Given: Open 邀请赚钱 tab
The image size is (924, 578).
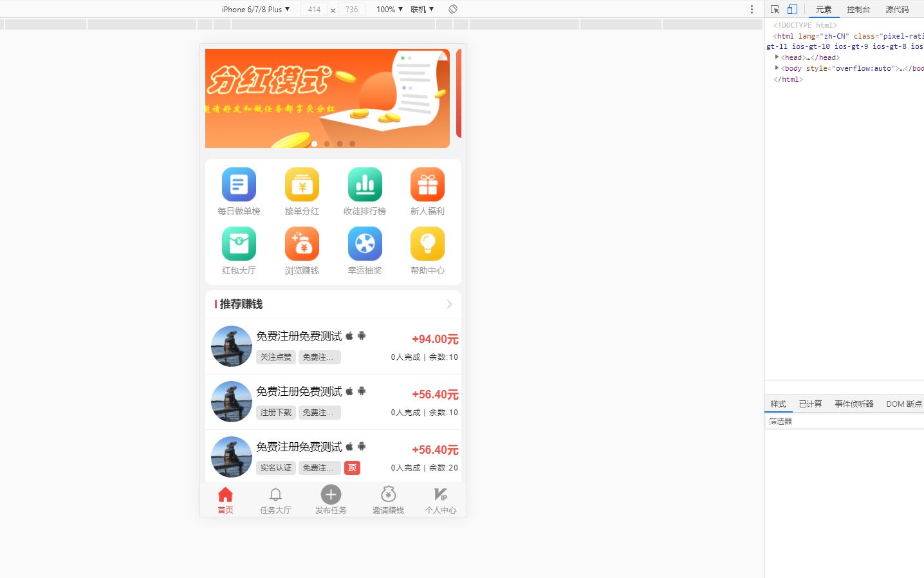Looking at the screenshot, I should 388,500.
